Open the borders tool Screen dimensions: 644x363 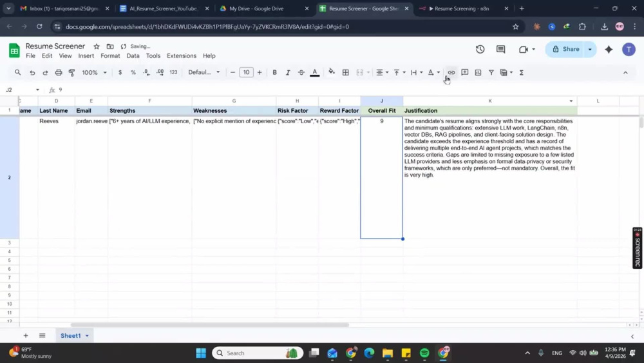[x=345, y=72]
